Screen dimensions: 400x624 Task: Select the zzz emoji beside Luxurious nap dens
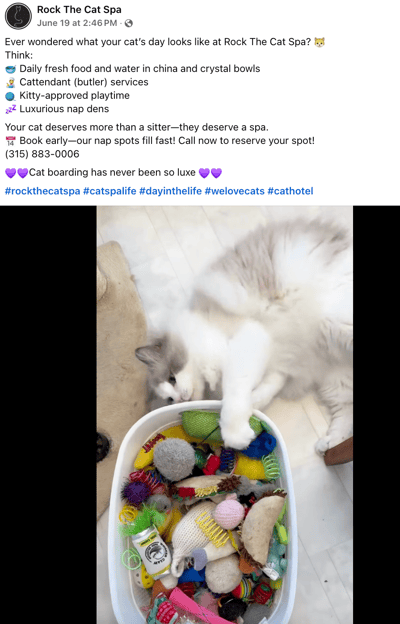10,109
